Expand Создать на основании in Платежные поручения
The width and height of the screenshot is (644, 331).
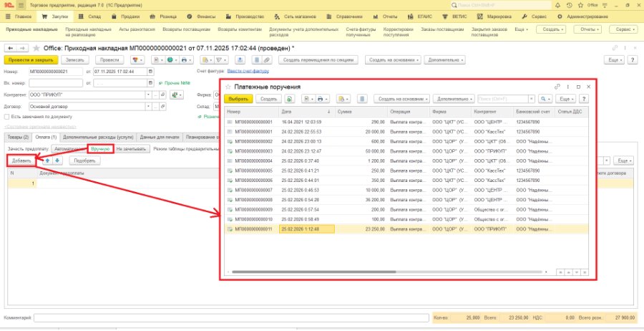tap(401, 99)
